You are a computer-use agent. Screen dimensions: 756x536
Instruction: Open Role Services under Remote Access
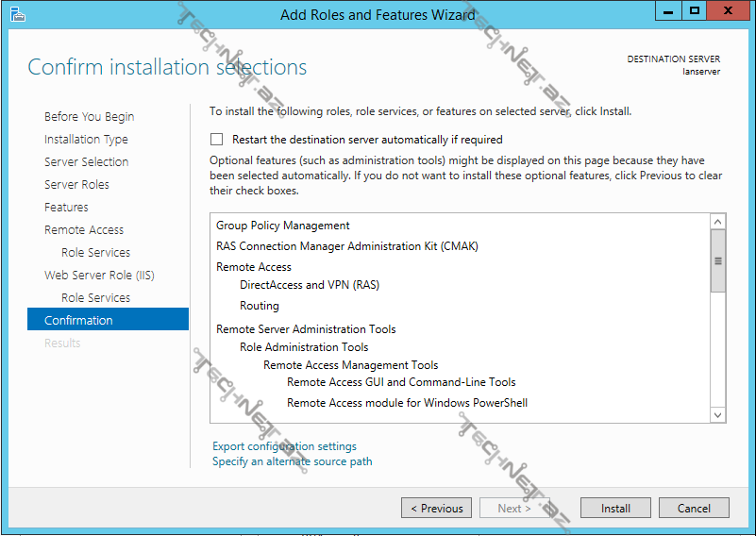[x=95, y=253]
